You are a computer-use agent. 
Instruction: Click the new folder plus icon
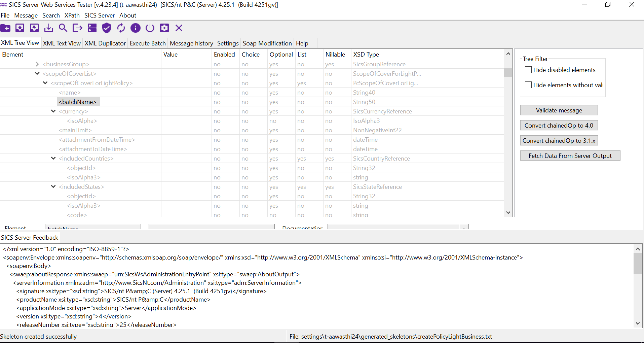[x=6, y=28]
